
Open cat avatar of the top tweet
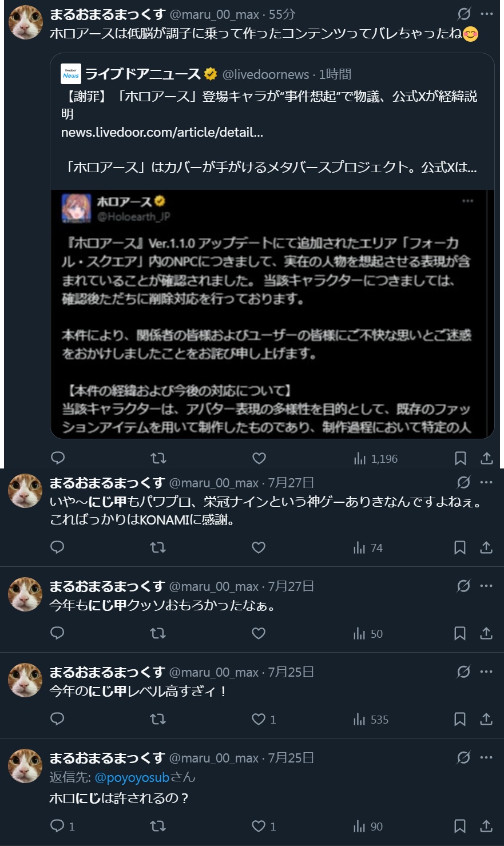[26, 23]
